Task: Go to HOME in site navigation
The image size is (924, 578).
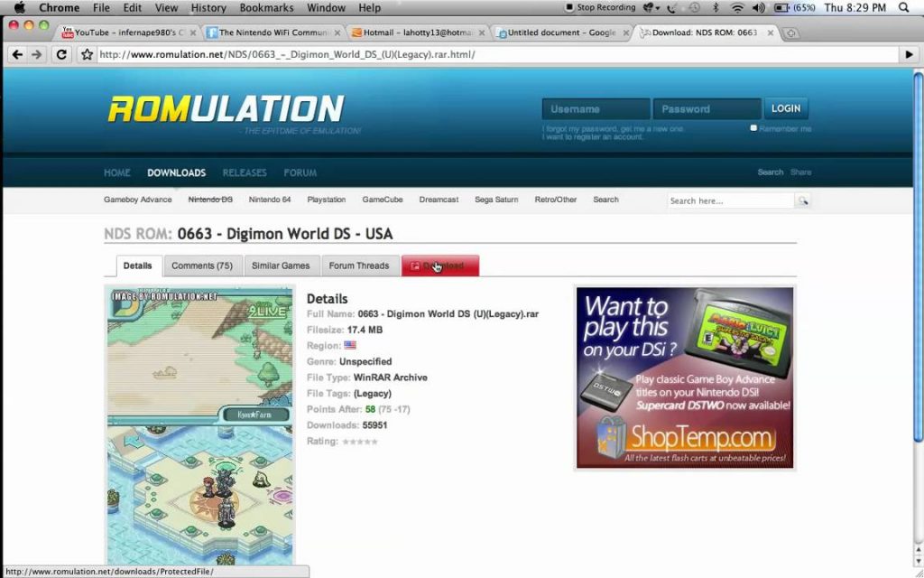Action: pos(117,172)
